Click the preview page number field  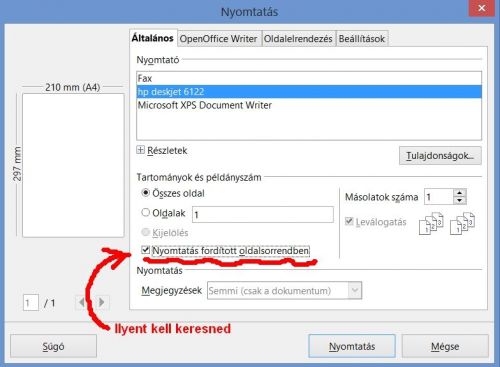[31, 303]
